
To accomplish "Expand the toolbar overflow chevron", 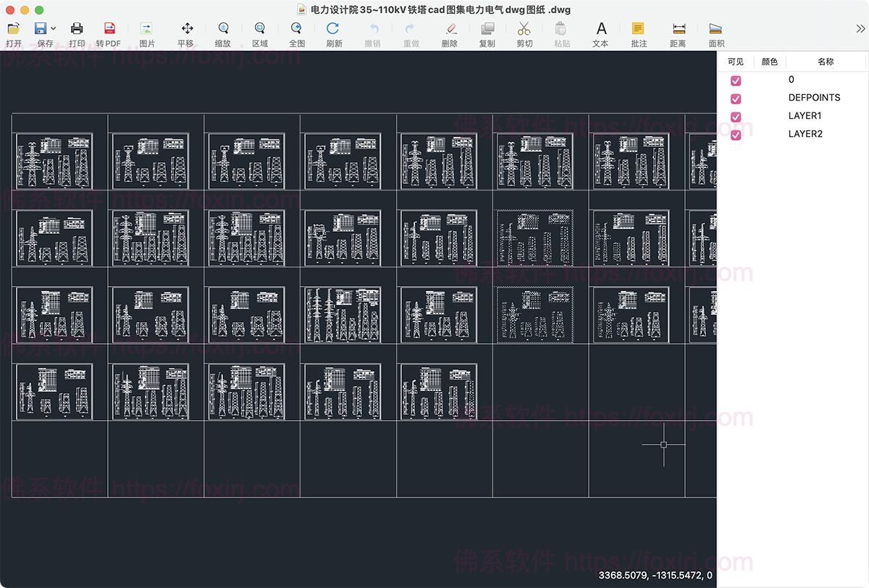I will (860, 28).
